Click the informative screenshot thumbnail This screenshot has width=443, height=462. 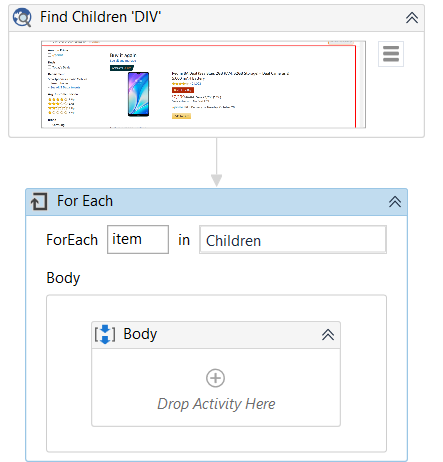(x=203, y=84)
